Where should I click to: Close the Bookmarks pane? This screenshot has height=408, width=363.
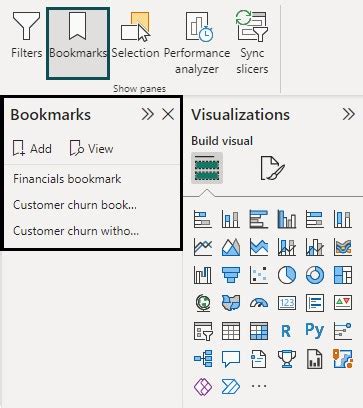click(168, 115)
